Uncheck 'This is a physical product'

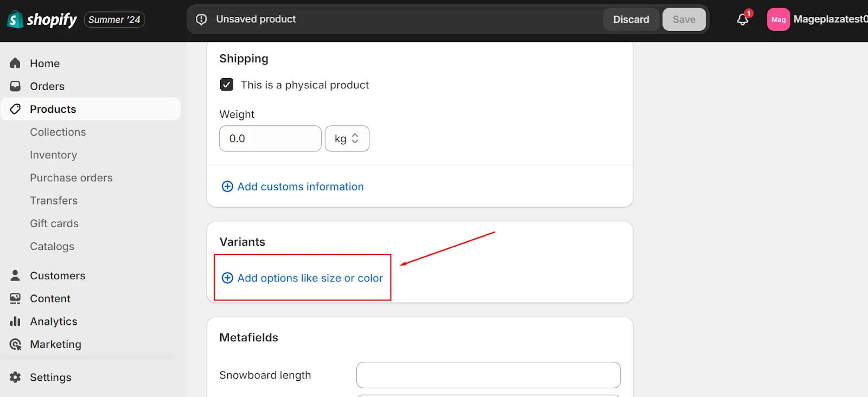click(x=227, y=85)
